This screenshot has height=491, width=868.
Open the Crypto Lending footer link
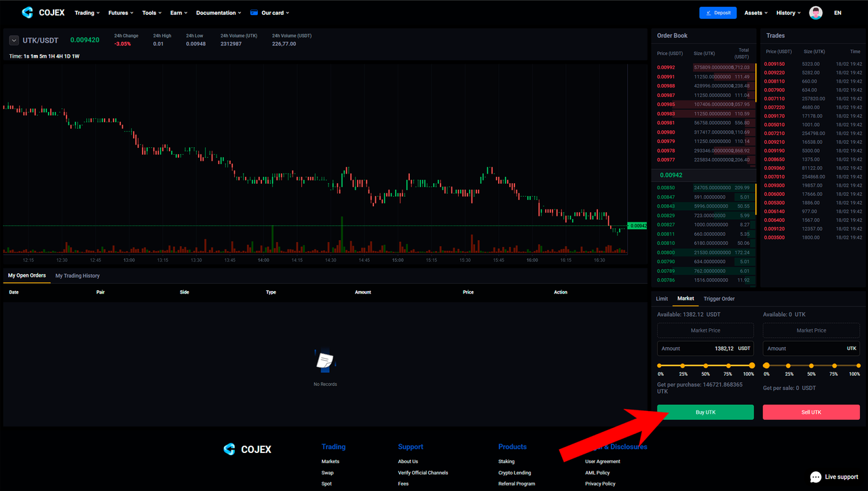coord(514,473)
